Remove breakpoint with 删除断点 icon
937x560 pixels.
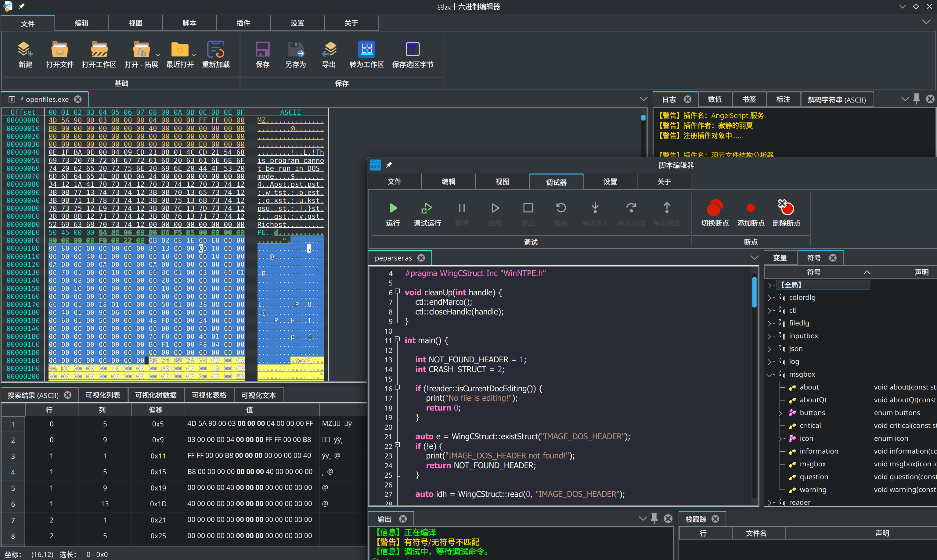point(786,207)
